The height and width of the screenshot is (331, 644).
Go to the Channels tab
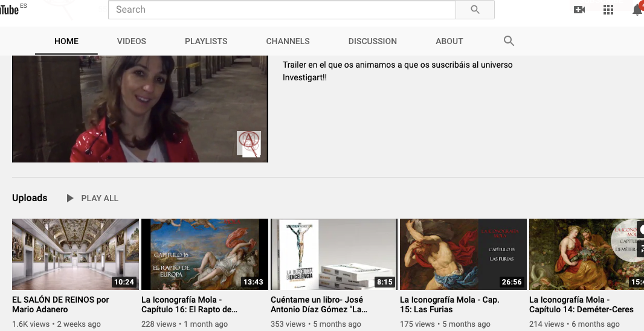coord(288,41)
